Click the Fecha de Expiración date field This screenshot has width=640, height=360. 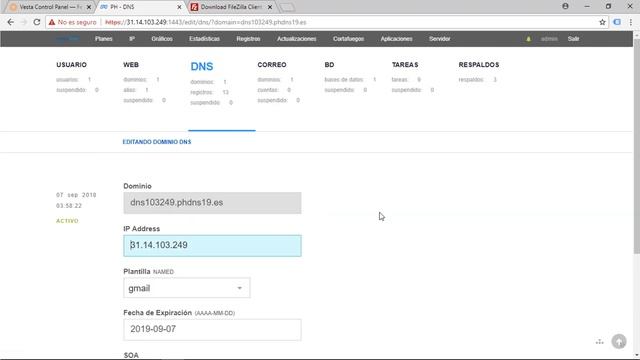pos(212,329)
